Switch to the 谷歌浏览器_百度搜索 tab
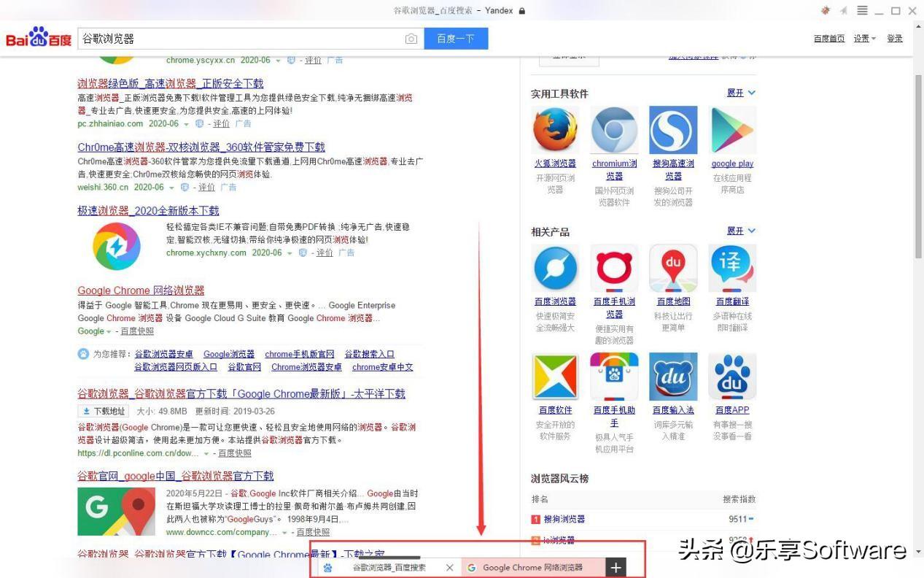 tap(389, 568)
